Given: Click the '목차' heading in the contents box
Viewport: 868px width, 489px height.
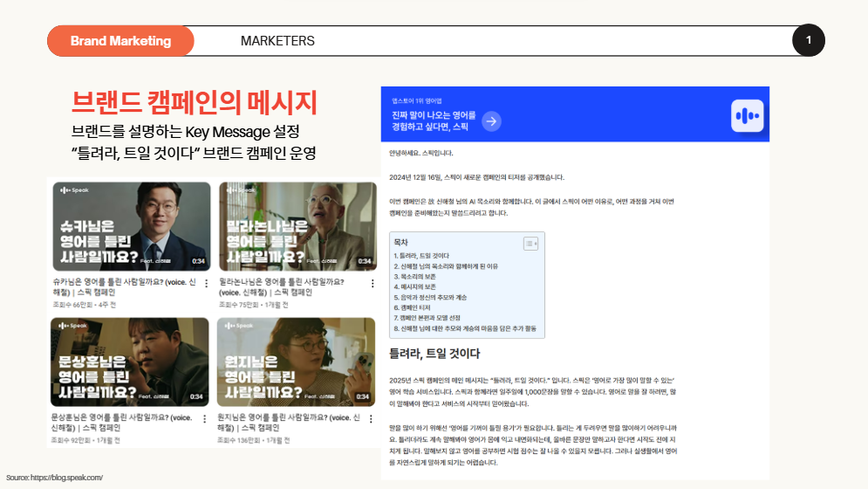Looking at the screenshot, I should [x=400, y=242].
